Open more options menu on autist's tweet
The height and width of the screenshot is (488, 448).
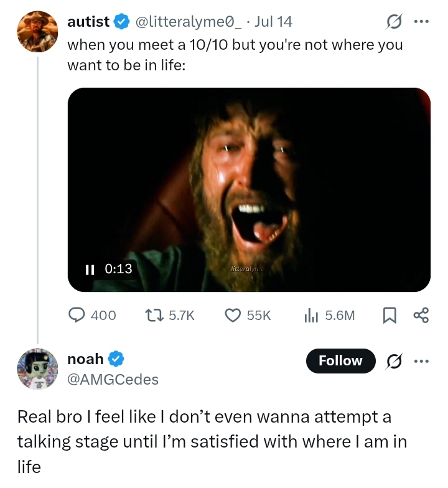click(422, 21)
